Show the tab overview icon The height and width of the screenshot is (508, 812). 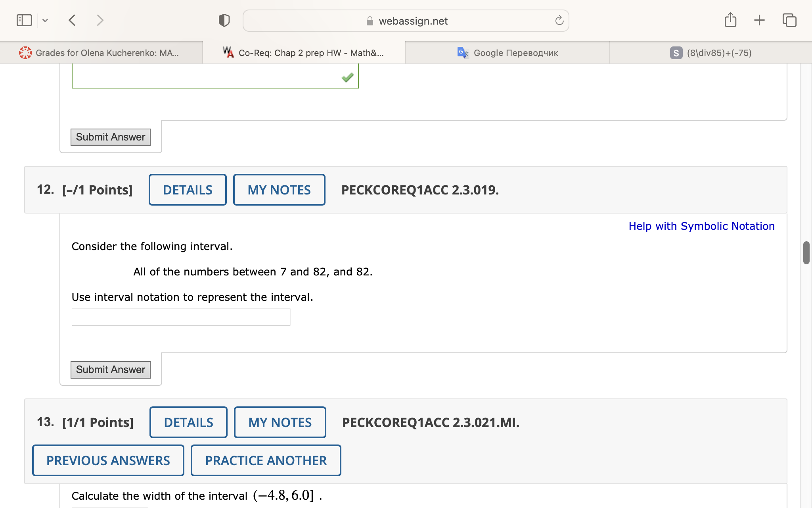789,20
